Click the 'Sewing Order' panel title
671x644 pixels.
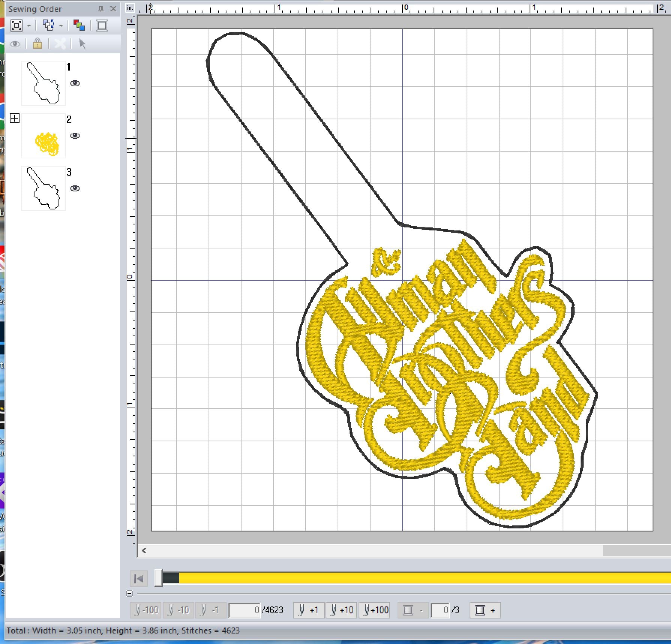click(x=35, y=9)
